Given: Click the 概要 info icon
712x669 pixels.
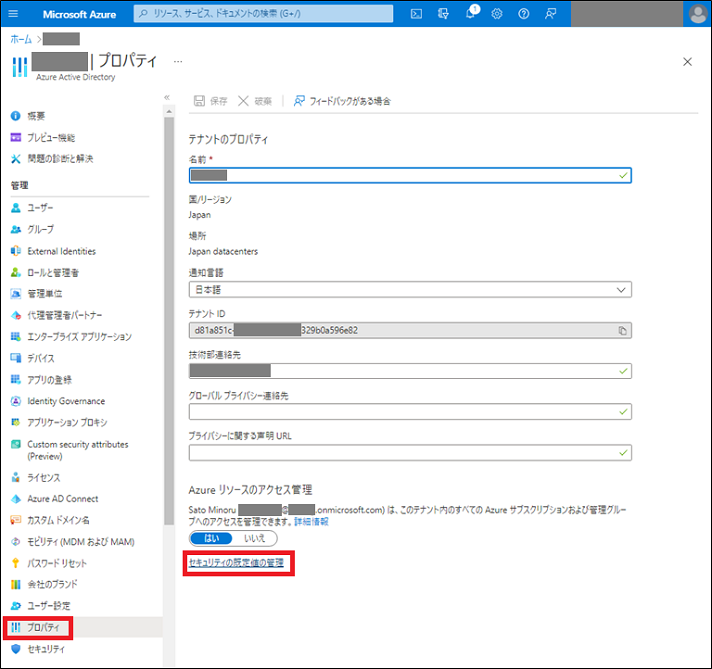Looking at the screenshot, I should pos(15,116).
